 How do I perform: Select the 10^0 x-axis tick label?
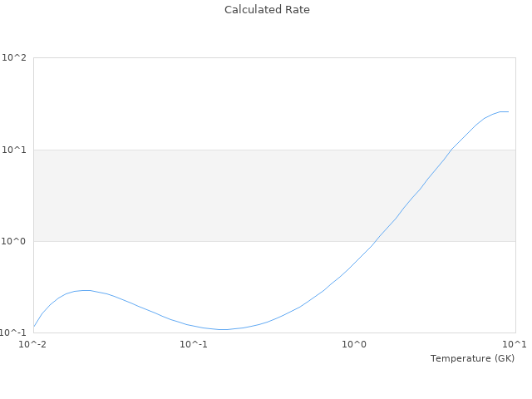pos(355,344)
